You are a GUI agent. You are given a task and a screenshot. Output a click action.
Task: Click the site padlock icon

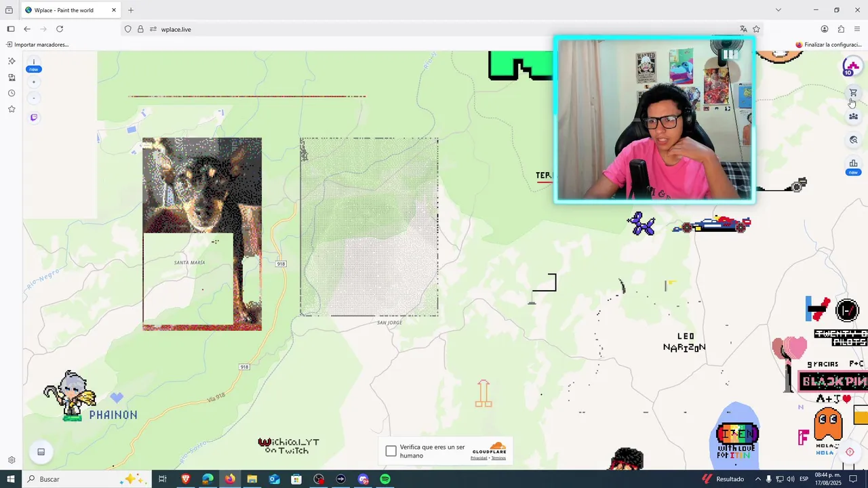140,29
